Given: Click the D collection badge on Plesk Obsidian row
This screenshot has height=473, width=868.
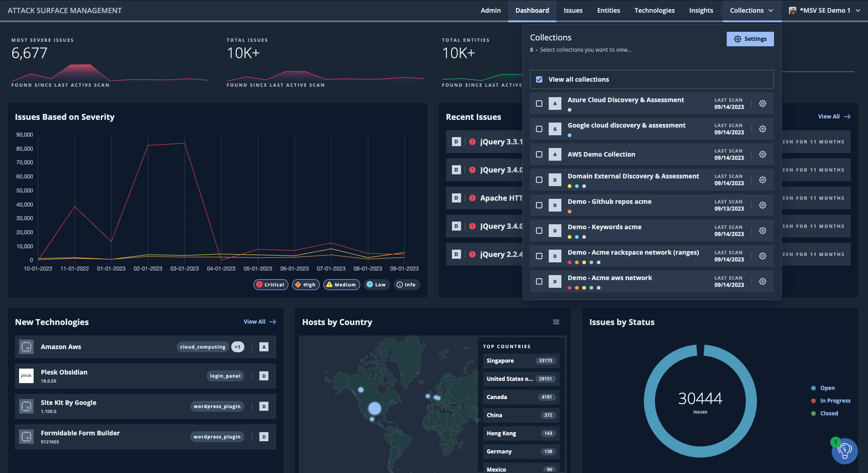Looking at the screenshot, I should [264, 376].
